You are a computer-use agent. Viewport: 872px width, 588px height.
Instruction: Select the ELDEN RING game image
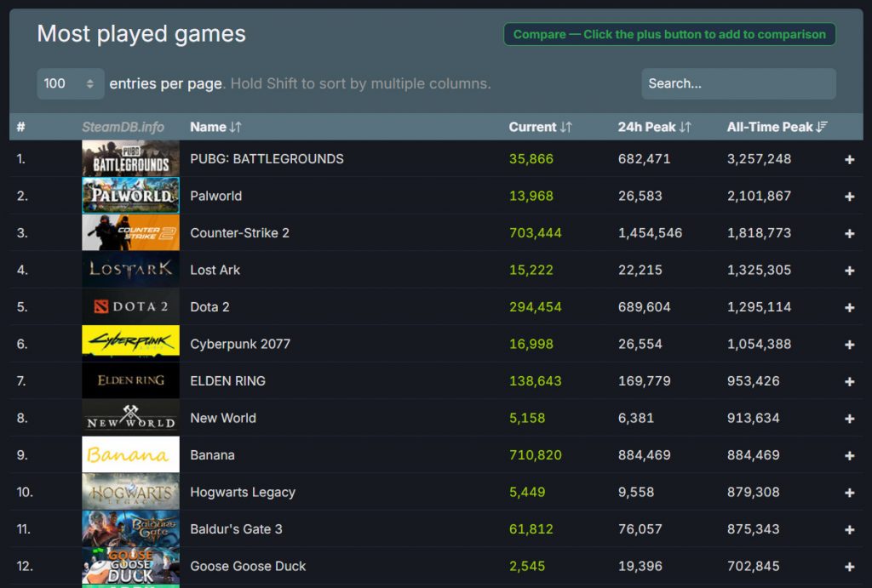129,380
